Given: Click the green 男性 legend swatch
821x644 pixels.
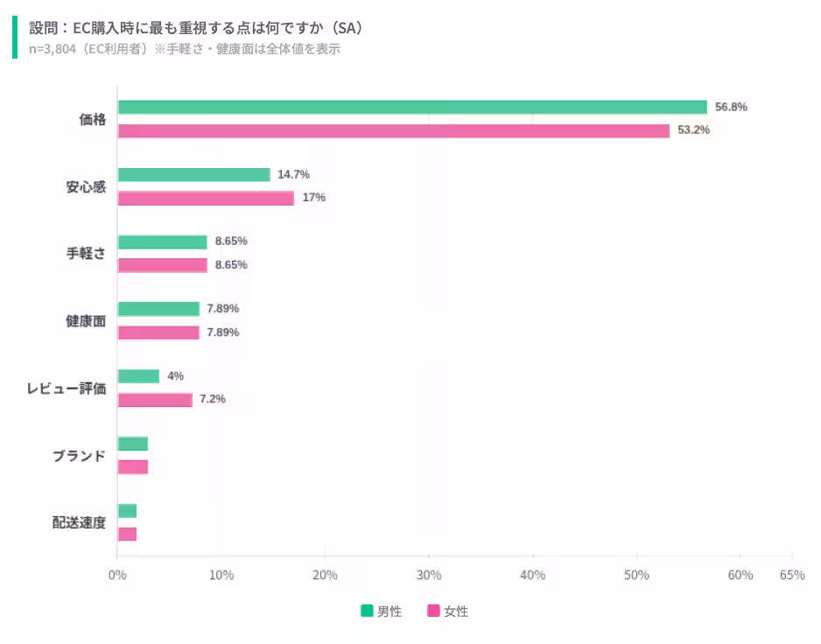Looking at the screenshot, I should (x=367, y=611).
